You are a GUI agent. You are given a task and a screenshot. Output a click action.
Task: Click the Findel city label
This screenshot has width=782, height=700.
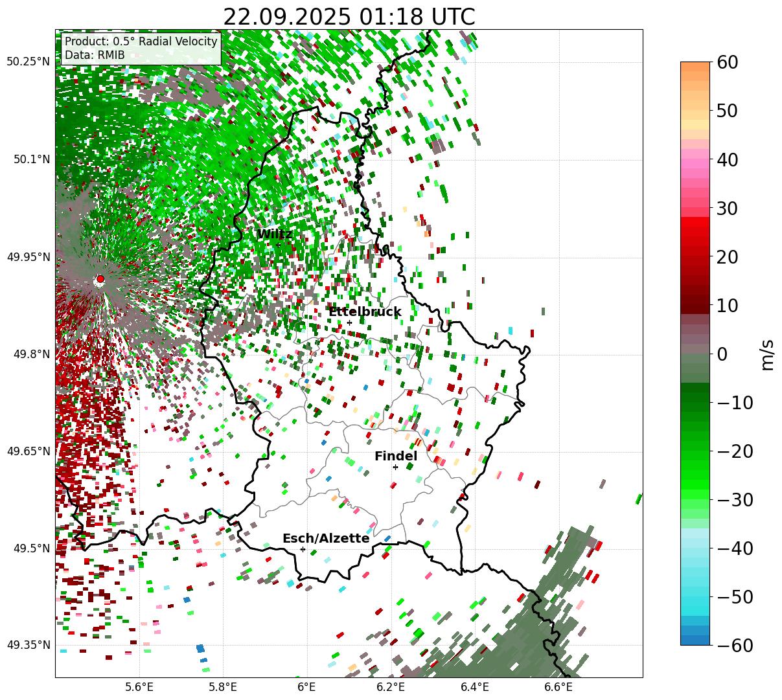pyautogui.click(x=396, y=457)
